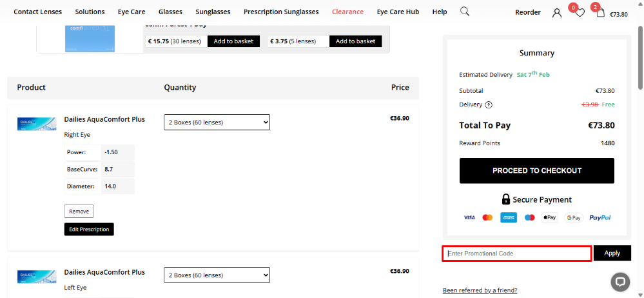Click the Diameter value 14.0

(110, 186)
